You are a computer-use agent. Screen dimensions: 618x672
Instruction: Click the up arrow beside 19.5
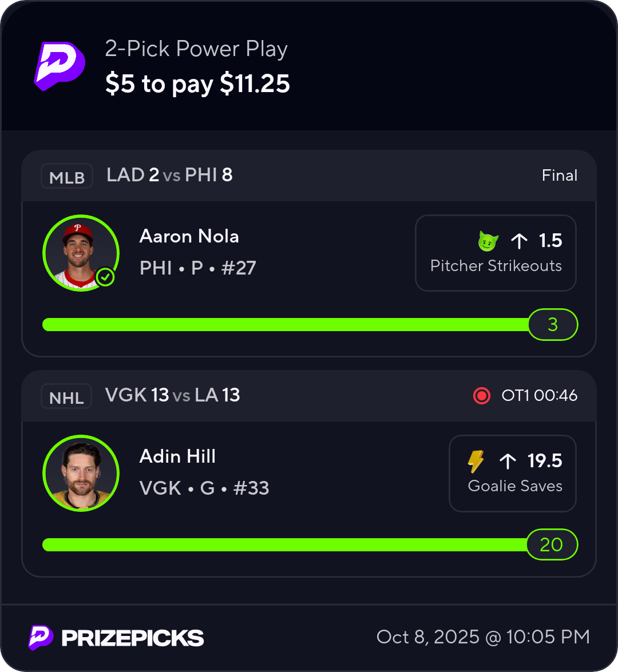coord(508,461)
